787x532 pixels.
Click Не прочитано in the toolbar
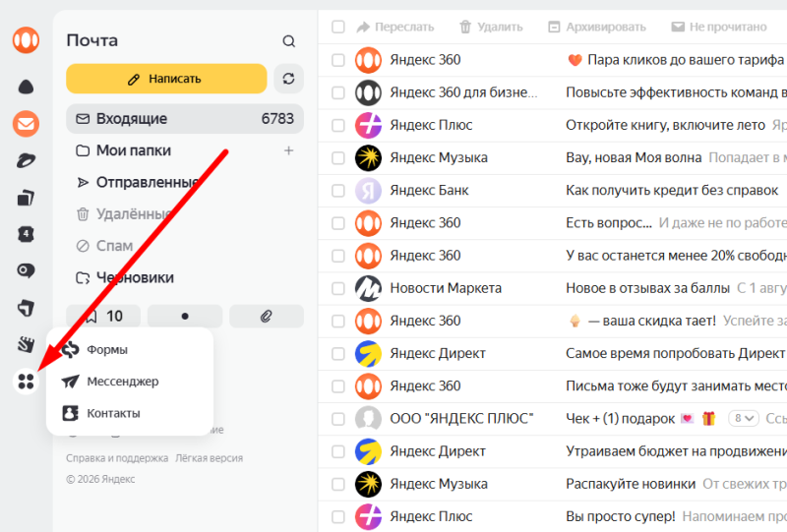719,27
